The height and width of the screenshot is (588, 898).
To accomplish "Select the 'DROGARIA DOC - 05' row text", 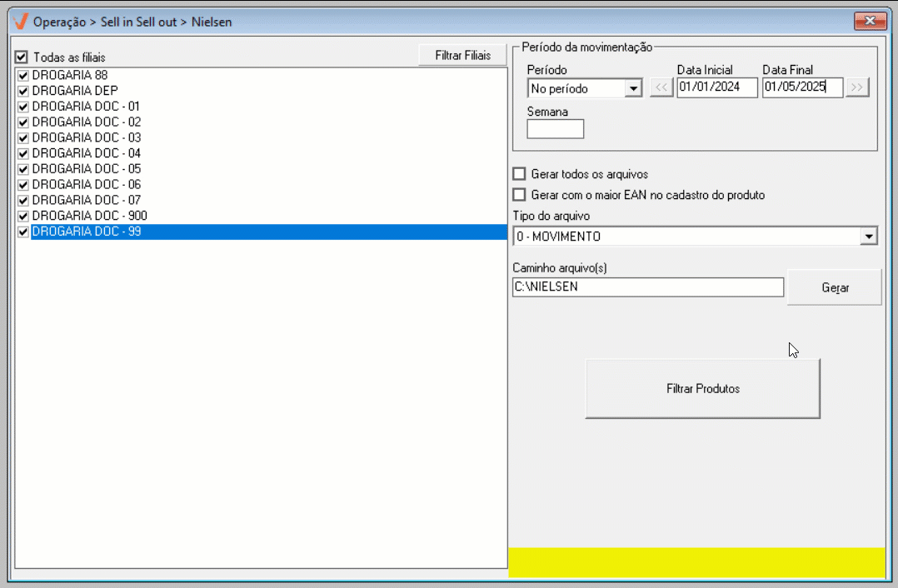I will [87, 168].
